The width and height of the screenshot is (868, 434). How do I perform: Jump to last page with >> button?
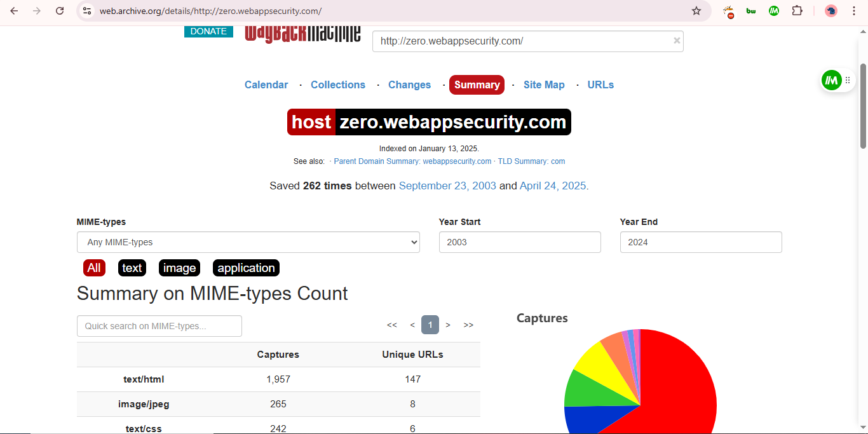468,325
